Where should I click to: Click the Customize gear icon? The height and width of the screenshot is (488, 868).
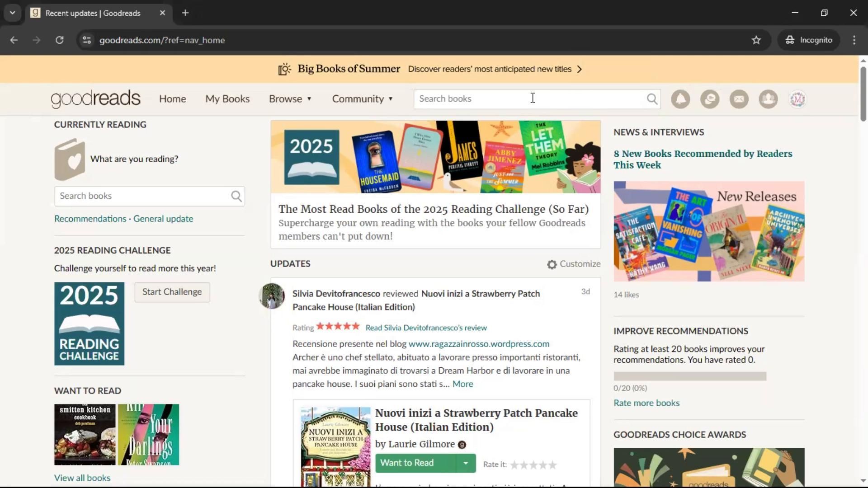point(552,265)
